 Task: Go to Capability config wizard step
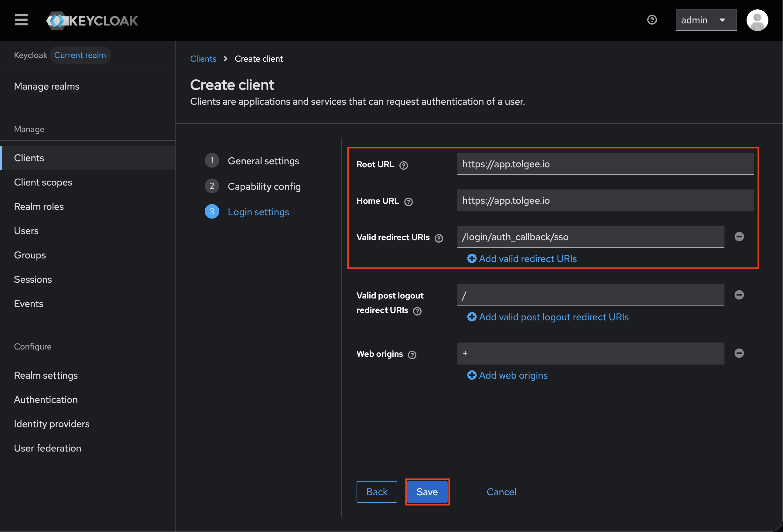click(264, 186)
